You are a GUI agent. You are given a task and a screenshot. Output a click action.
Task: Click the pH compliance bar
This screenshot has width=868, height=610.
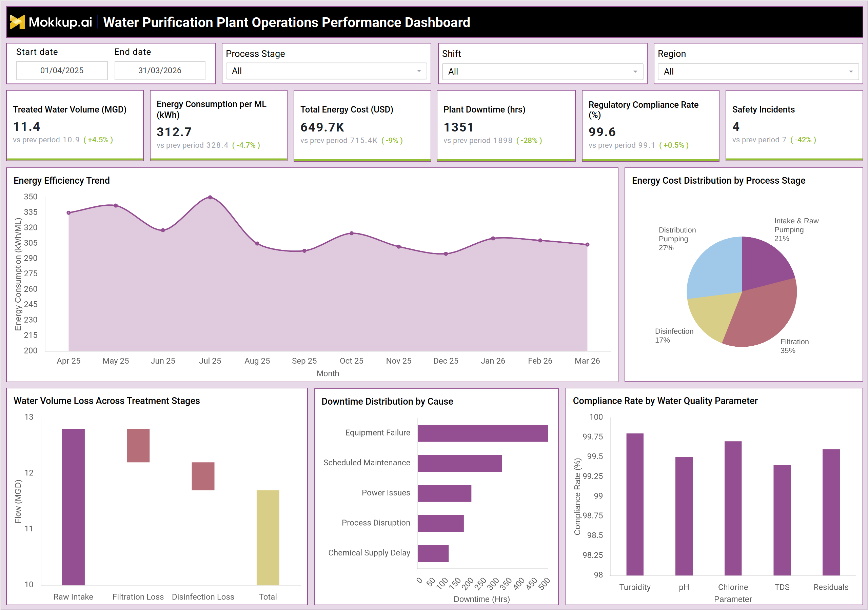[684, 516]
